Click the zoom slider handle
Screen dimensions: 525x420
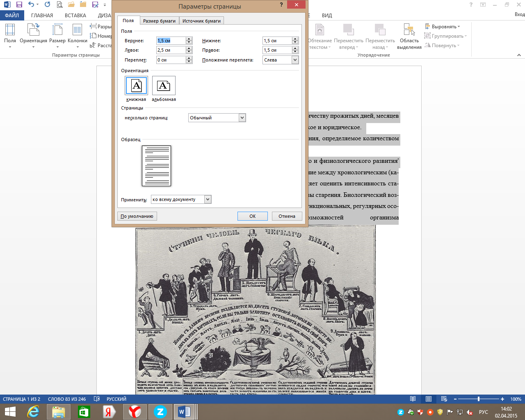479,399
